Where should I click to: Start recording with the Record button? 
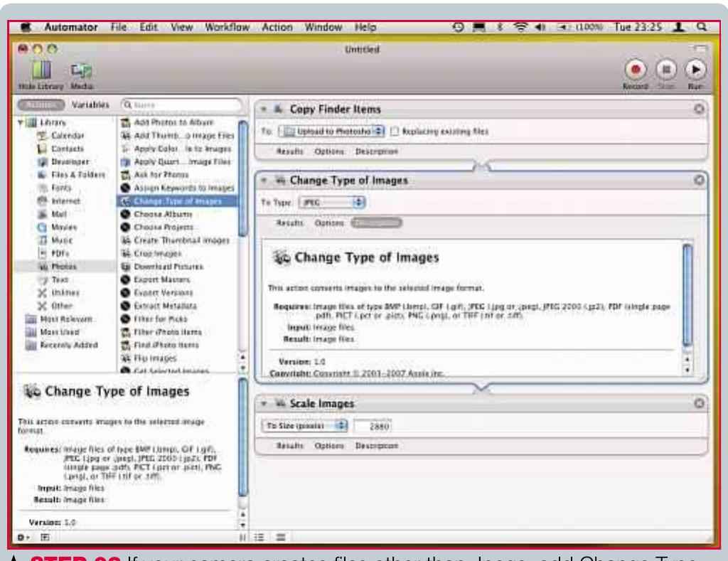[636, 70]
